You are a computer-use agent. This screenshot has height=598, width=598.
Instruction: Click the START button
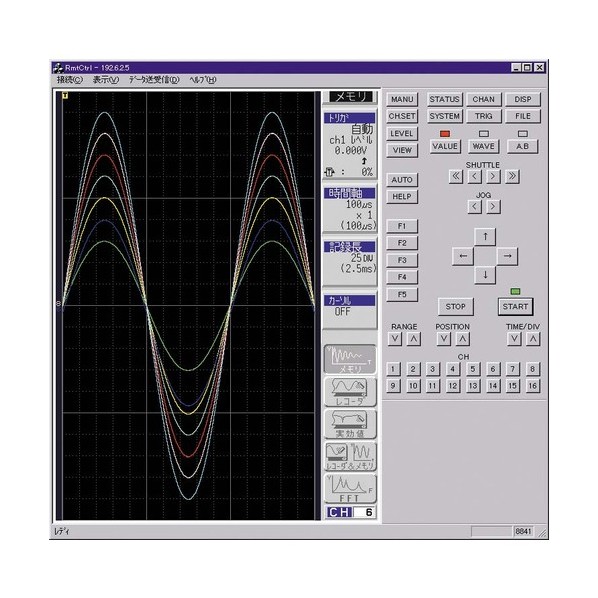[x=515, y=307]
